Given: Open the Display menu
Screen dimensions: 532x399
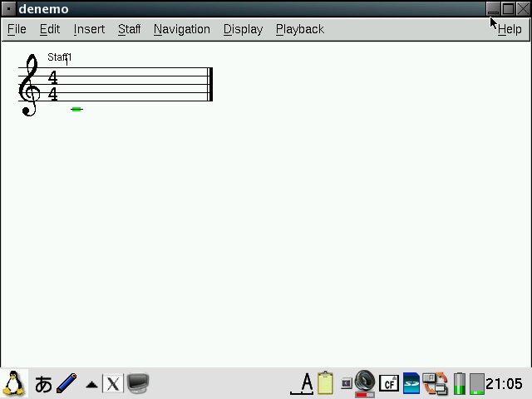Looking at the screenshot, I should pyautogui.click(x=243, y=29).
